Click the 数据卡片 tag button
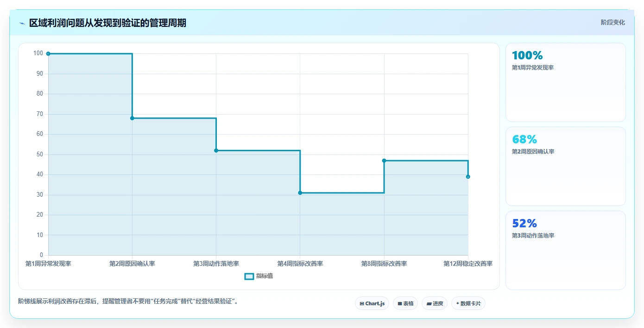644x328 pixels. coord(468,303)
